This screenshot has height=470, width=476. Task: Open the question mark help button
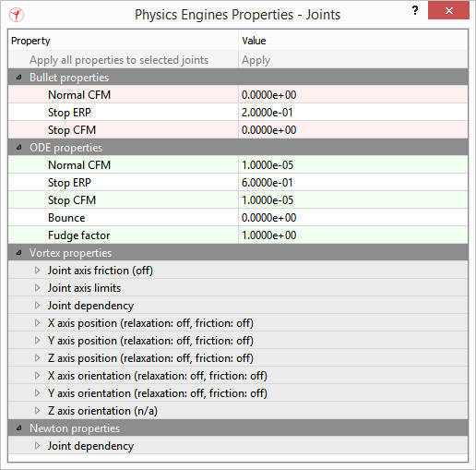(x=415, y=11)
